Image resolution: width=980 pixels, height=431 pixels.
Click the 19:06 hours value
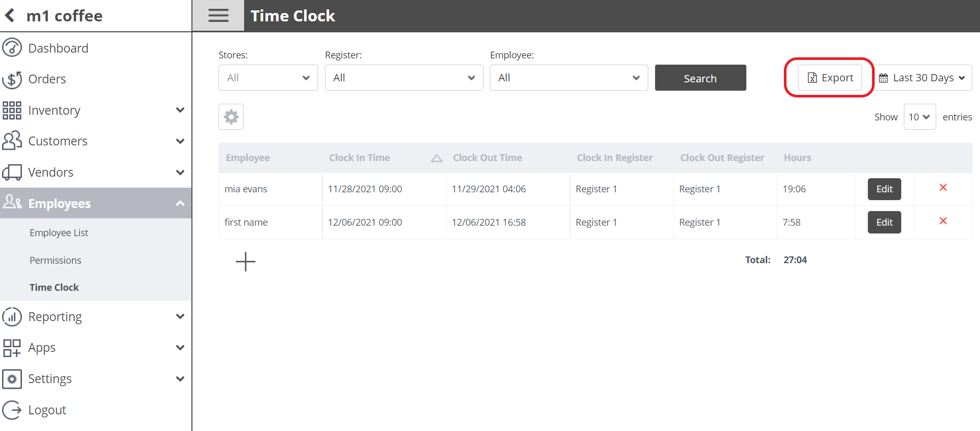(x=794, y=189)
